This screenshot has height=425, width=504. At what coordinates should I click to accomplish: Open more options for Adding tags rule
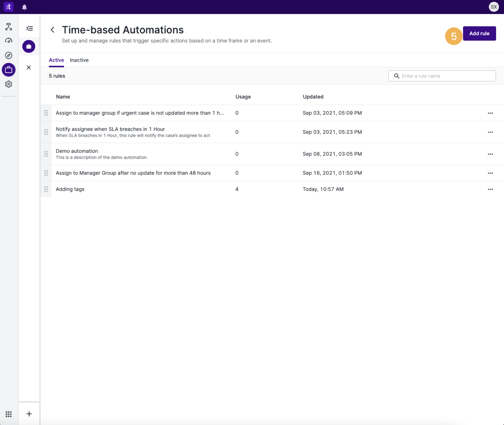pos(490,189)
